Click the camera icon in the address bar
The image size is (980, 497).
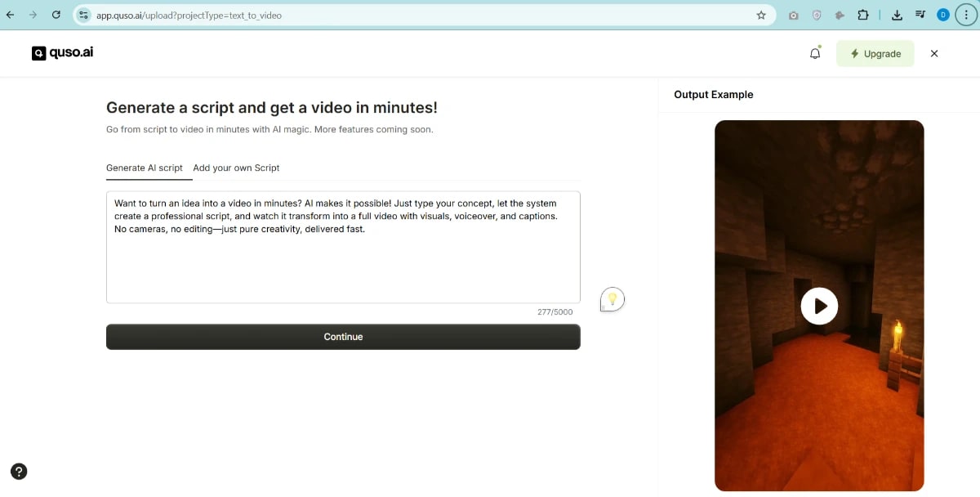point(791,14)
